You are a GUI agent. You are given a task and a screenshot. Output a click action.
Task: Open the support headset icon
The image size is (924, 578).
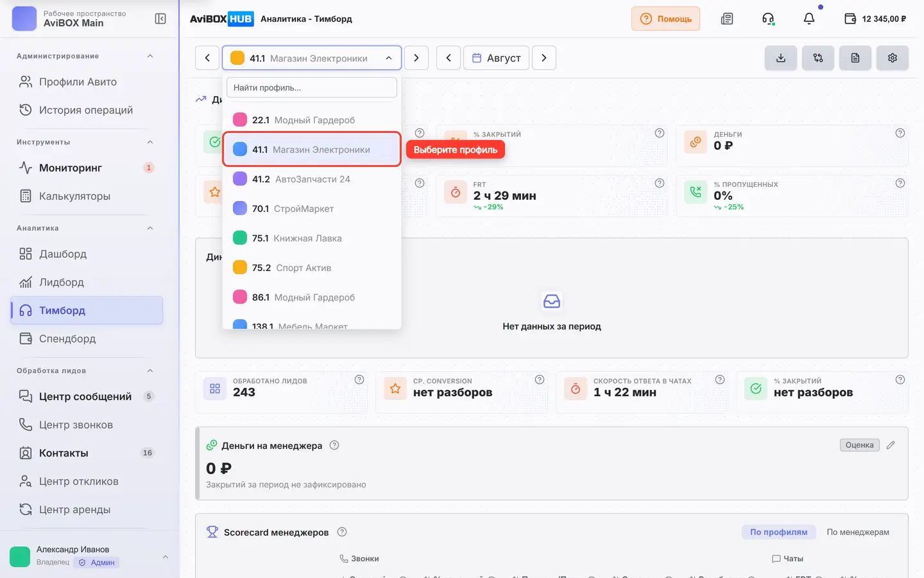click(768, 19)
